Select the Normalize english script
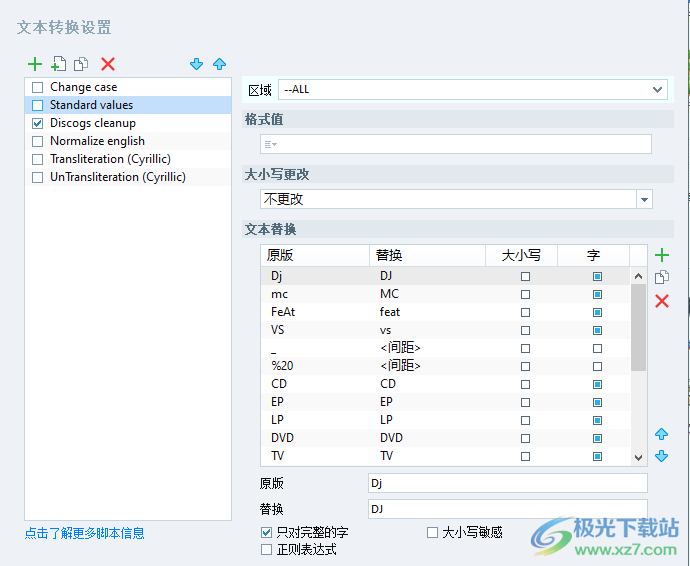Viewport: 690px width, 566px height. coord(128,141)
